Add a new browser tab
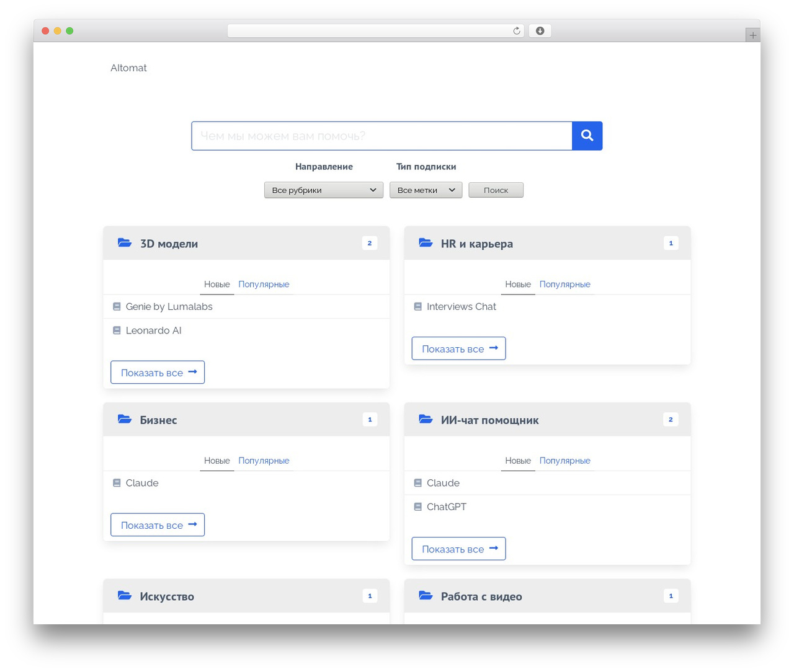Image resolution: width=794 pixels, height=672 pixels. pos(752,35)
